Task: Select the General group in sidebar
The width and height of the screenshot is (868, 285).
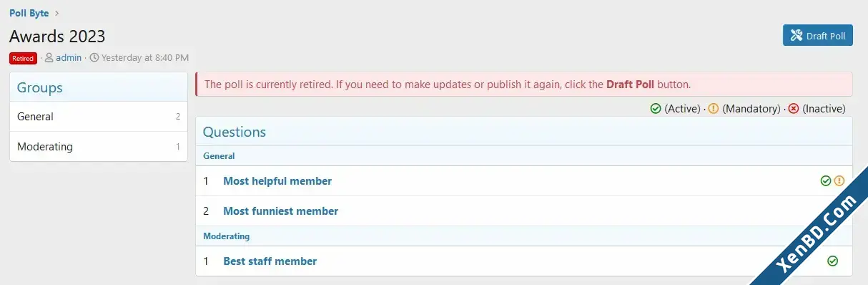Action: point(99,117)
